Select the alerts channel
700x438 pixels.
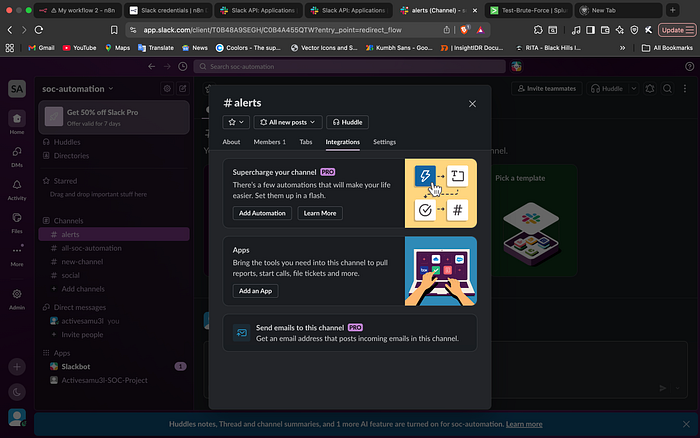[114, 234]
